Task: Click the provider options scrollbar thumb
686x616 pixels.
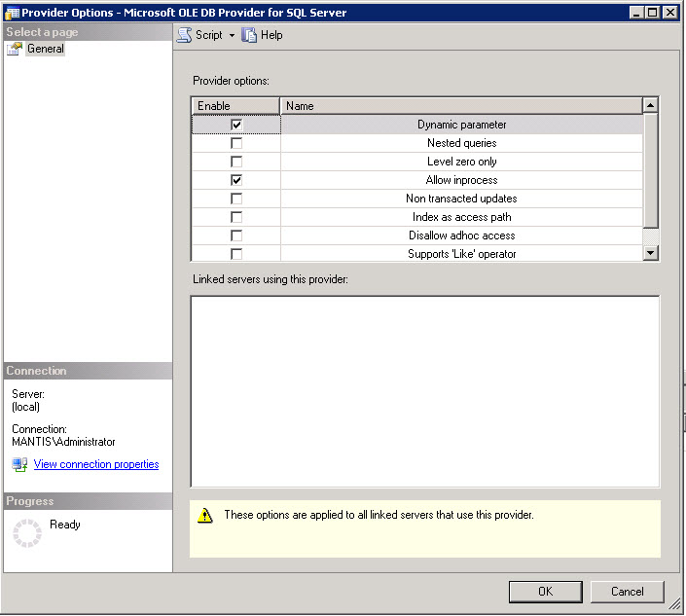Action: point(651,170)
